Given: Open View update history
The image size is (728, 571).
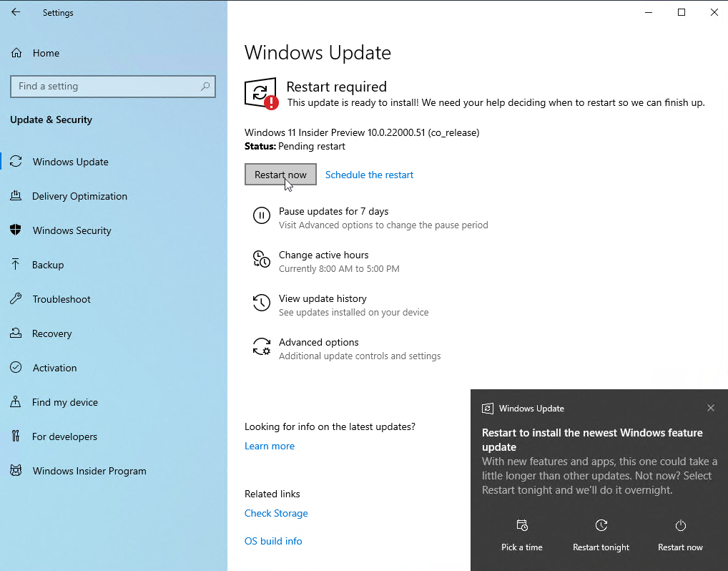Looking at the screenshot, I should [x=323, y=299].
